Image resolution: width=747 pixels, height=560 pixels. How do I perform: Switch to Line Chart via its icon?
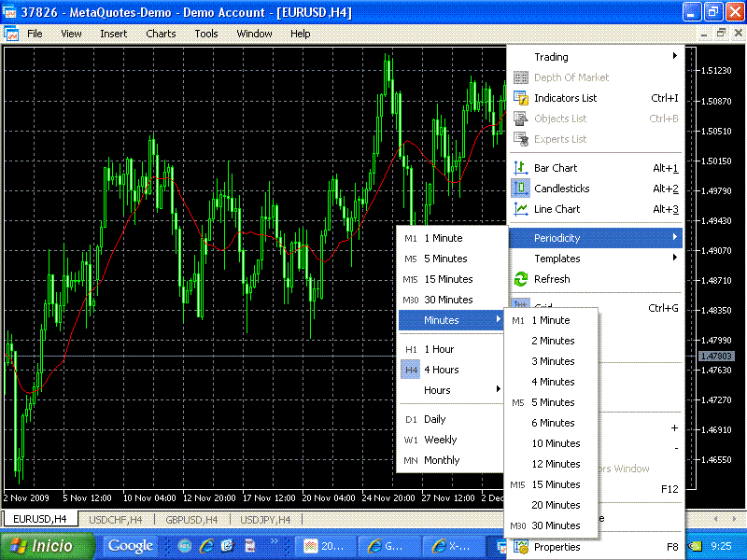[x=521, y=209]
